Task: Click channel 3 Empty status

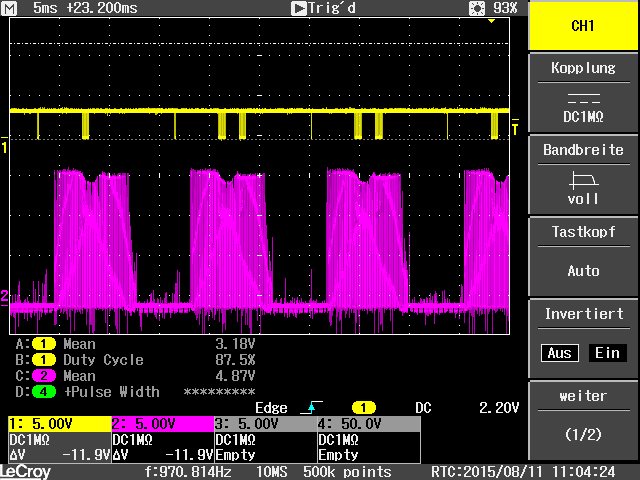Action: tap(236, 455)
